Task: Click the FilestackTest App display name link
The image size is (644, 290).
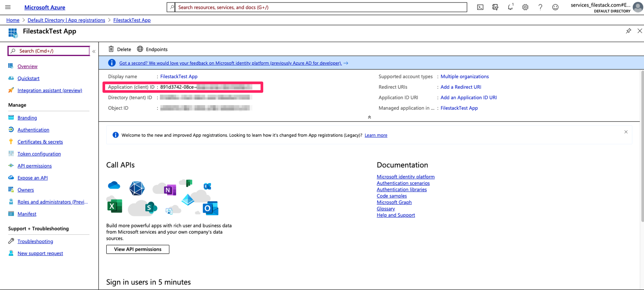Action: click(179, 76)
